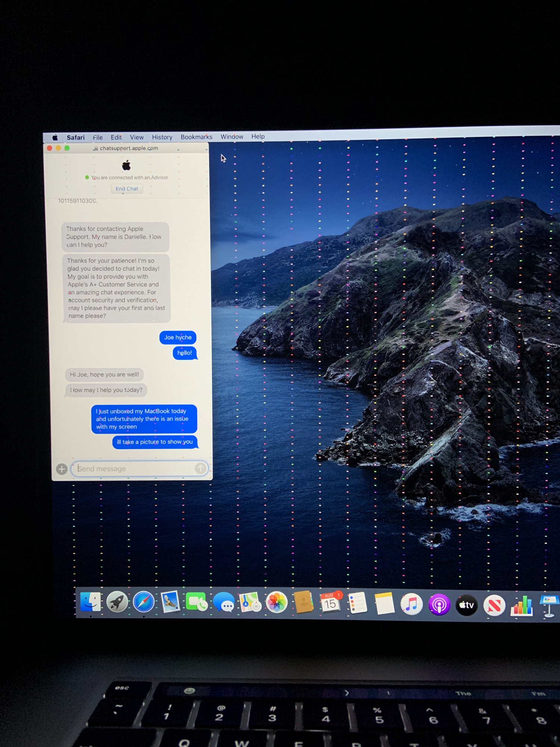Viewport: 560px width, 747px height.
Task: Click the 'Joe hyche' sent message bubble
Action: pyautogui.click(x=178, y=337)
